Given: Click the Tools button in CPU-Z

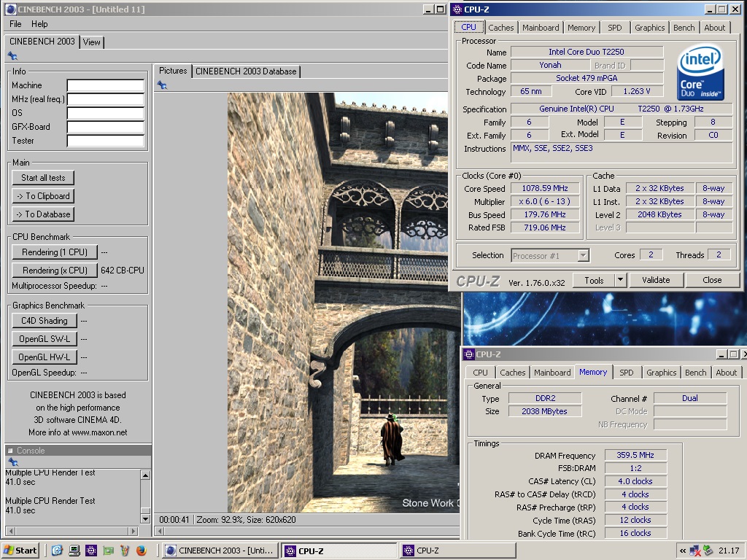Looking at the screenshot, I should pos(594,280).
